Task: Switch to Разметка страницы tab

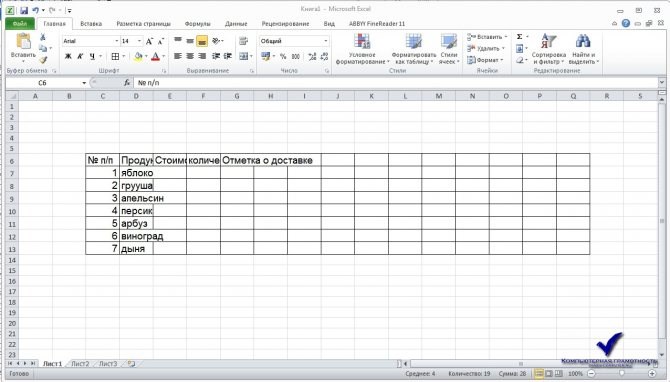Action: coord(144,24)
